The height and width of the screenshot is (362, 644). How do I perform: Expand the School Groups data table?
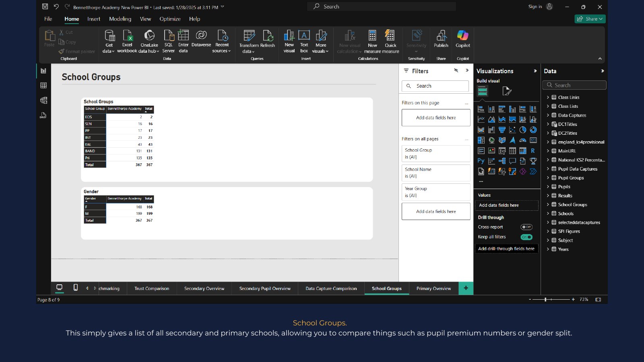pyautogui.click(x=548, y=205)
